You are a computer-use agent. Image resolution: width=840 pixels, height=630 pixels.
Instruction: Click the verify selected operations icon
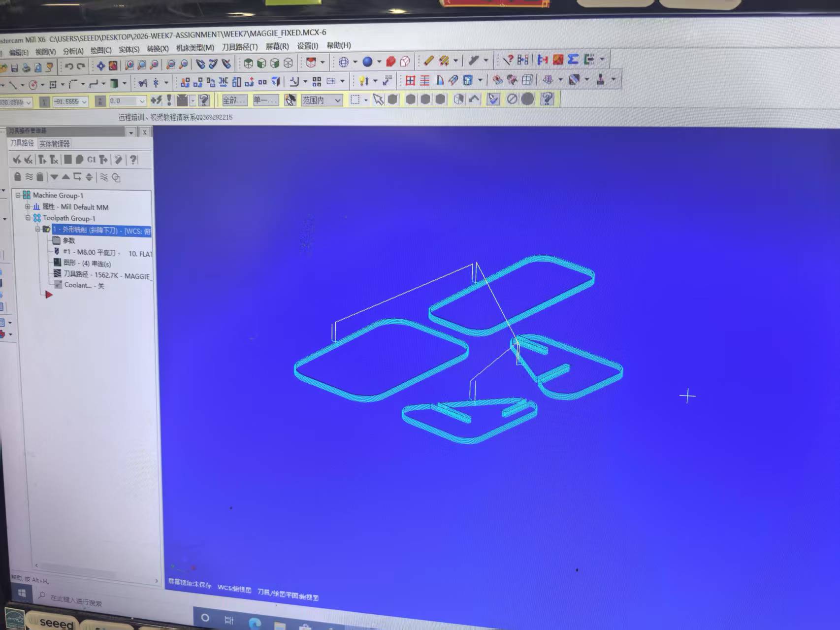tap(79, 159)
